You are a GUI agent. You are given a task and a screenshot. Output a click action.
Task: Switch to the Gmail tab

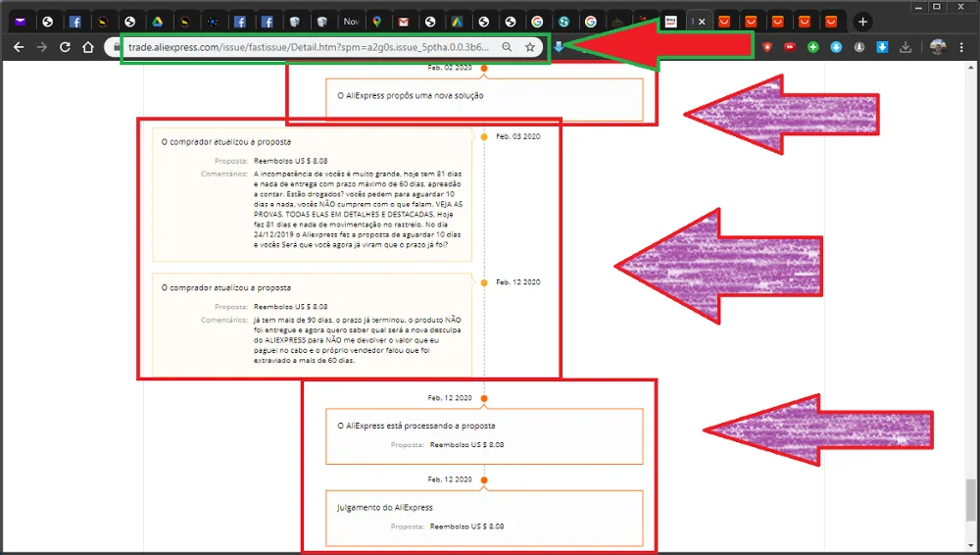(404, 22)
